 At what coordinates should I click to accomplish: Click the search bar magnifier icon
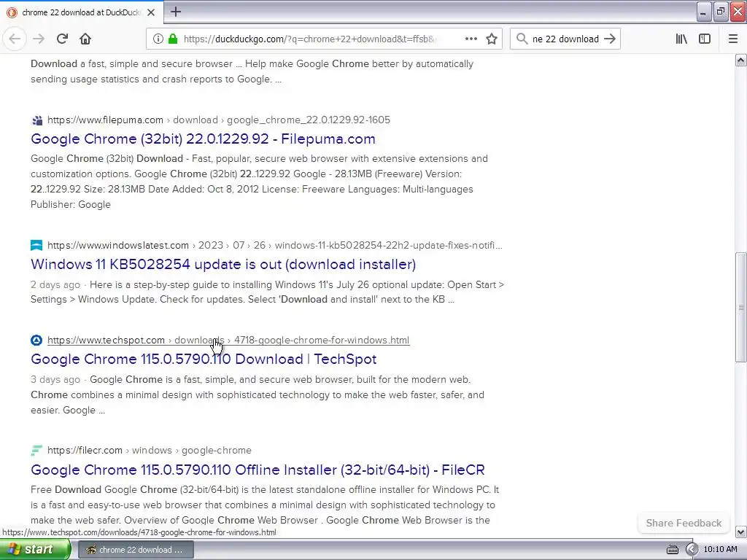[x=522, y=39]
